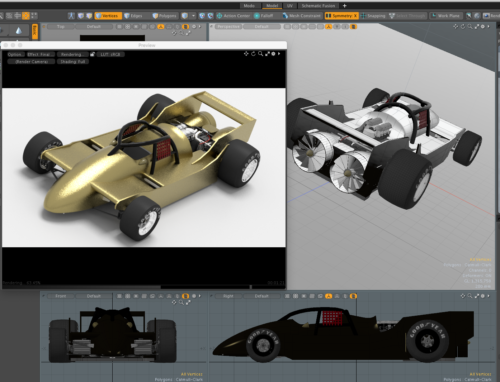This screenshot has width=500, height=382.
Task: Toggle orange icon in Front viewport header
Action: point(186,296)
